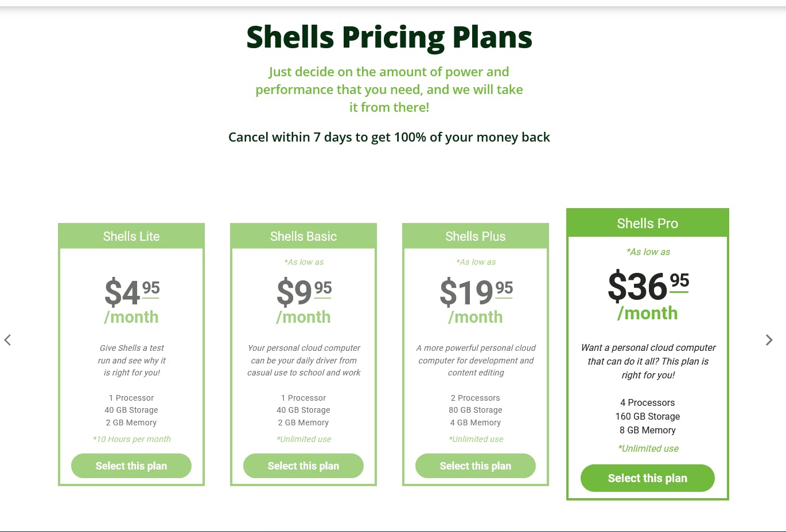This screenshot has width=786, height=532.
Task: Select this plan for Shells Lite
Action: click(131, 465)
